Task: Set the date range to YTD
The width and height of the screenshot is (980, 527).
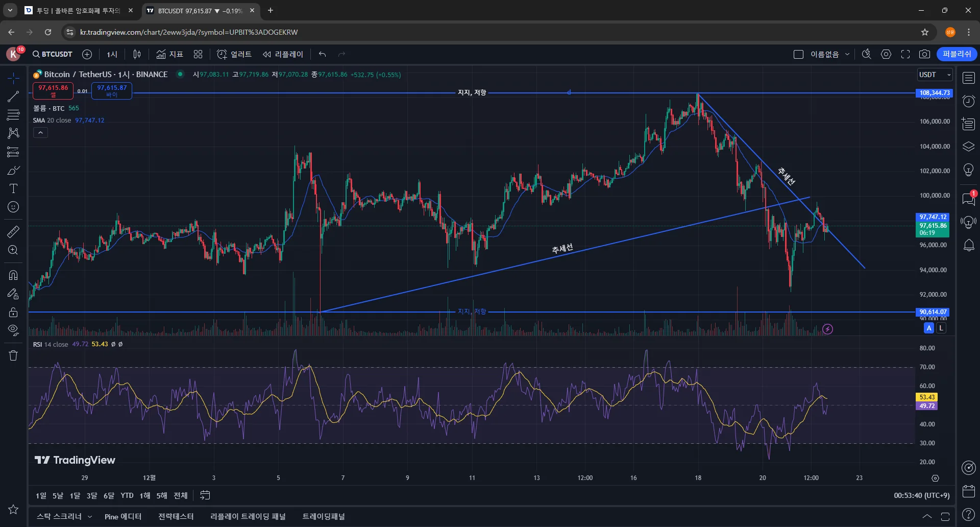Action: [x=127, y=495]
